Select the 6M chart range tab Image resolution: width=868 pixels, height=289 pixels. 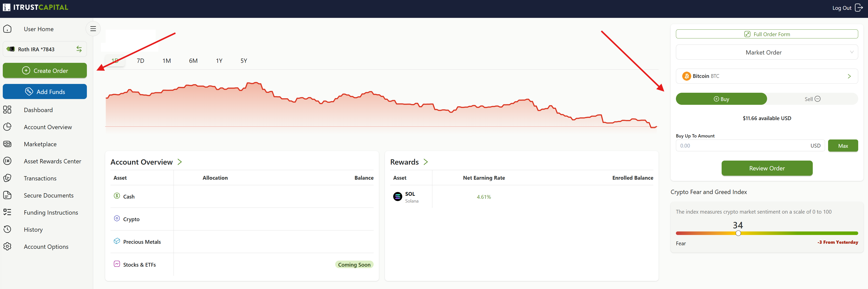pos(193,61)
